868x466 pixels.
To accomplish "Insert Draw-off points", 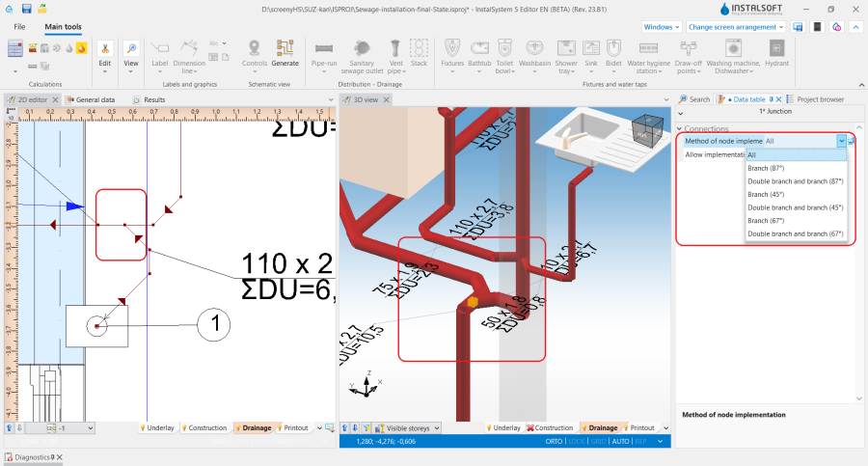I will [x=688, y=56].
